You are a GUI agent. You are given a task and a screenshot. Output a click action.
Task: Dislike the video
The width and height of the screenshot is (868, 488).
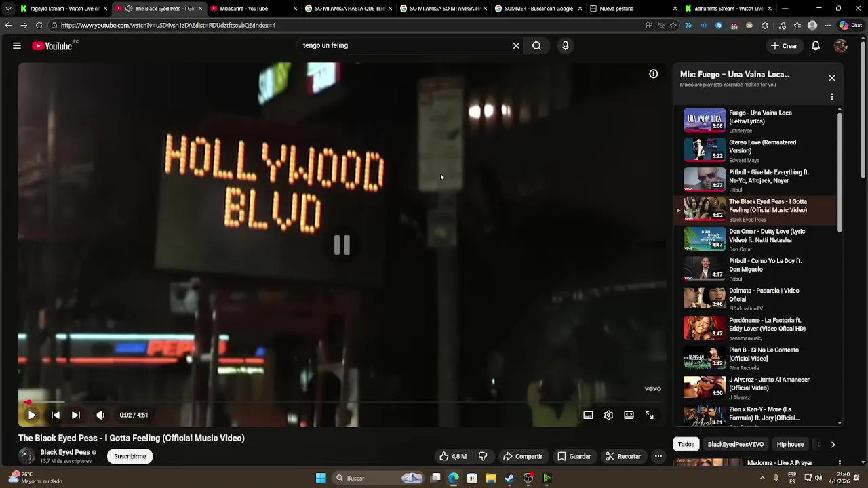(483, 456)
